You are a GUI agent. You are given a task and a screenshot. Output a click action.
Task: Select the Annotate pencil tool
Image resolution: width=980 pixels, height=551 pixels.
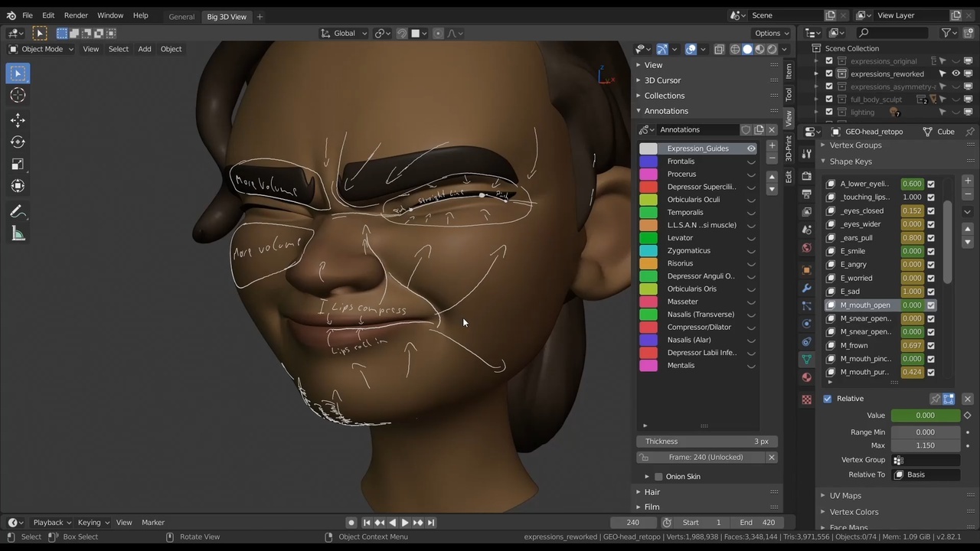pos(18,212)
